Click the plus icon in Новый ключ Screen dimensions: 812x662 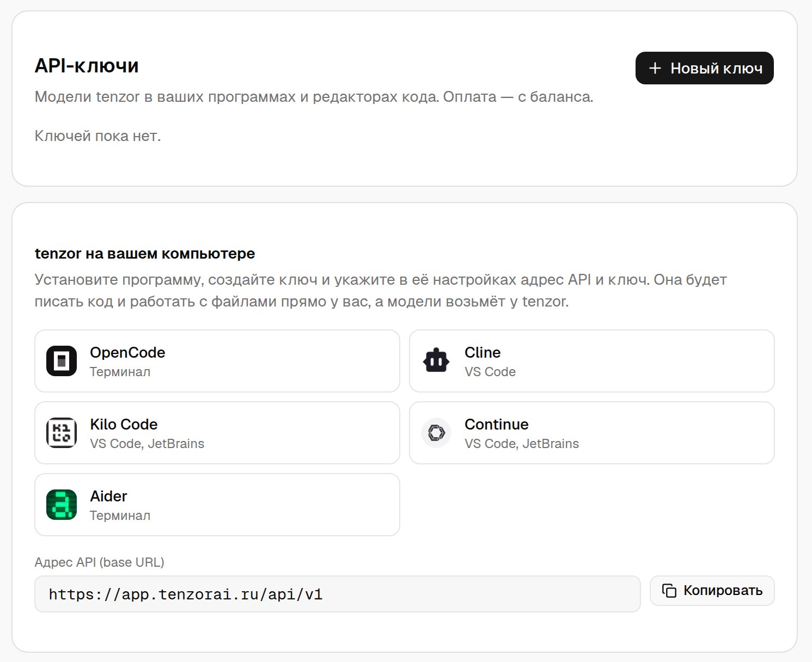click(655, 68)
